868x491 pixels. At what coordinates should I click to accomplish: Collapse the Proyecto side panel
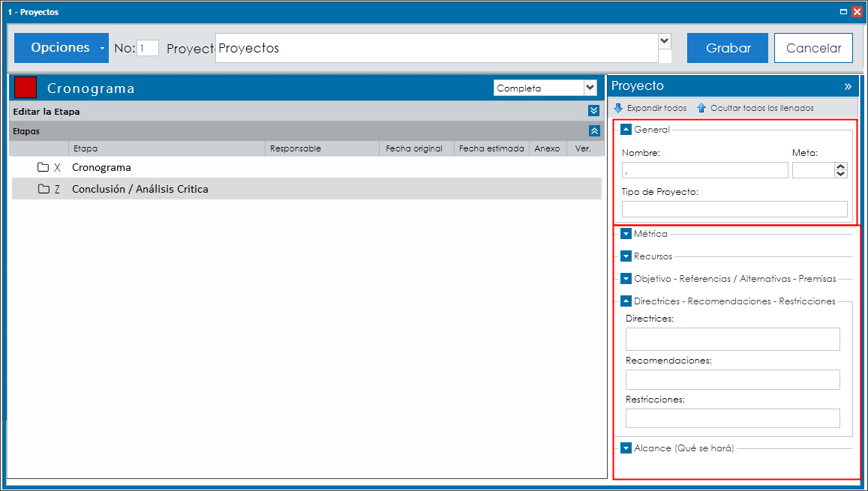(x=848, y=86)
